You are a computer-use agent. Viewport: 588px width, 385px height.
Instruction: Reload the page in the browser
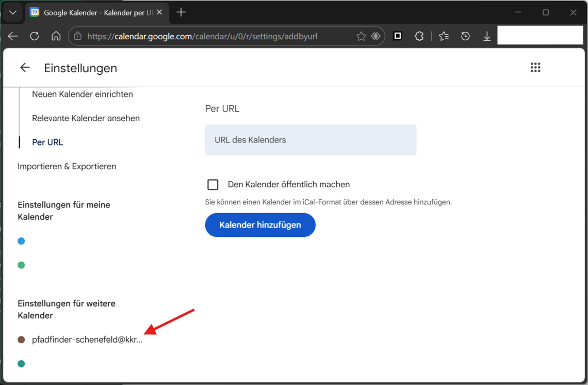[35, 36]
